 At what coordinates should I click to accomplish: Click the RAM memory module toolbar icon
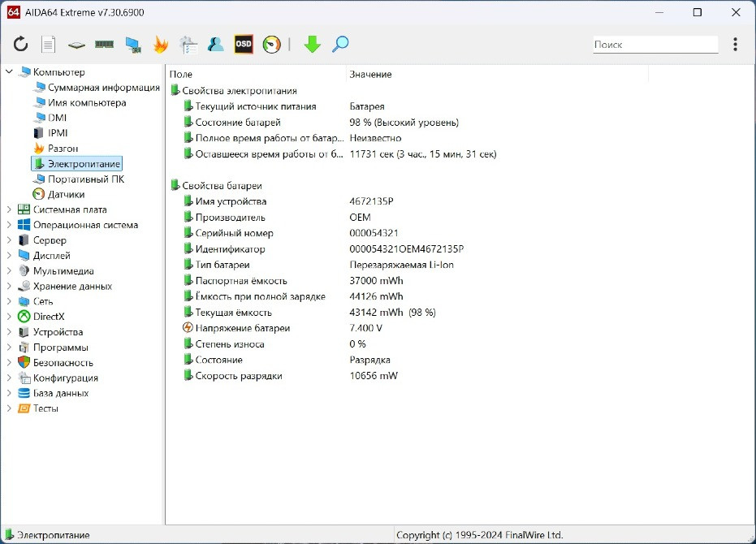(104, 45)
